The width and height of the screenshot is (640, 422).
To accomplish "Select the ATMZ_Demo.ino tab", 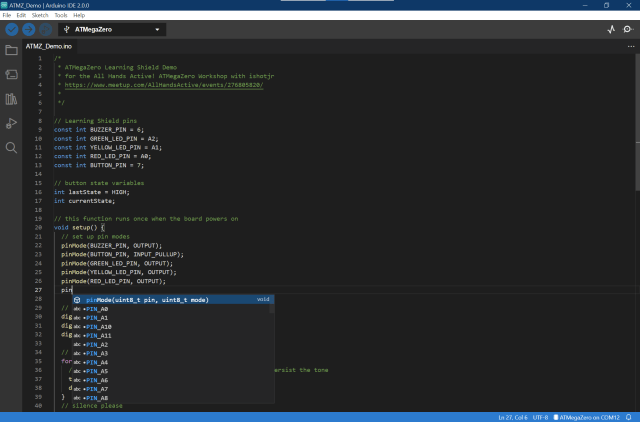I will click(49, 46).
